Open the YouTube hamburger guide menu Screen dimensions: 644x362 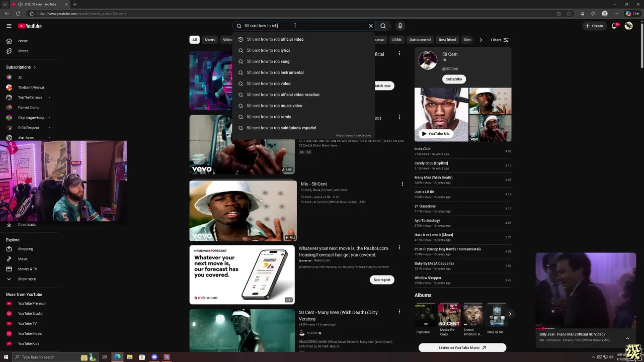tap(9, 26)
